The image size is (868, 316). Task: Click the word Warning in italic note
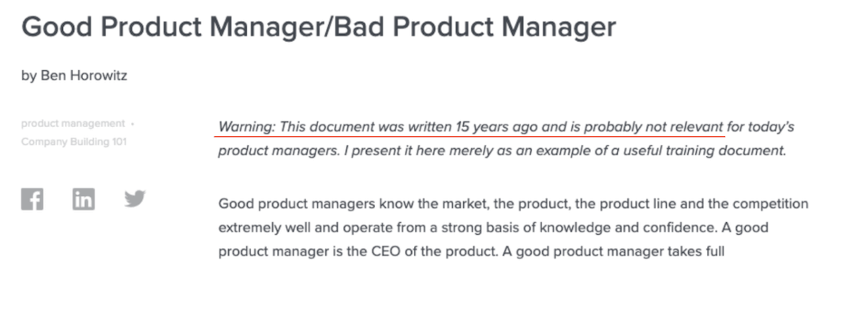click(246, 127)
